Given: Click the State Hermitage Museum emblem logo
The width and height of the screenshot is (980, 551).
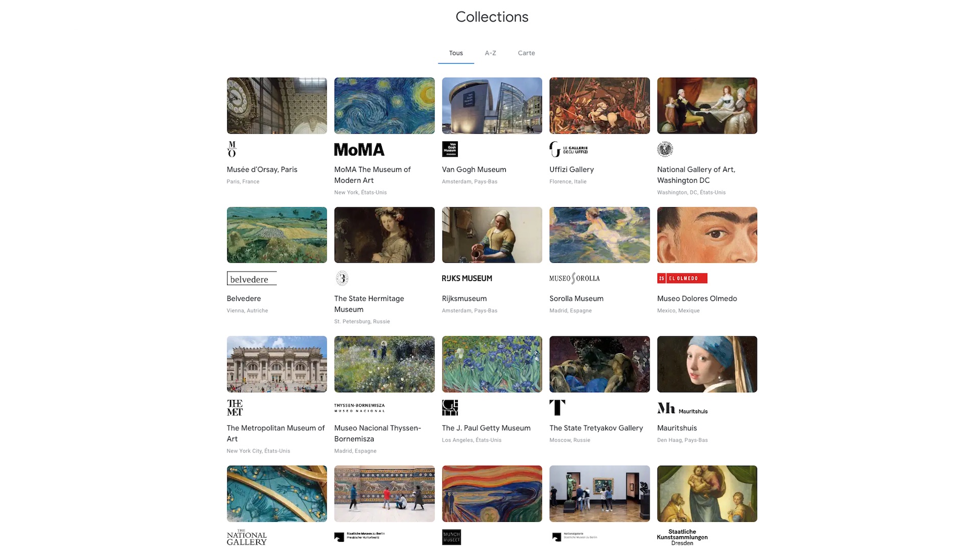Looking at the screenshot, I should pos(342,278).
